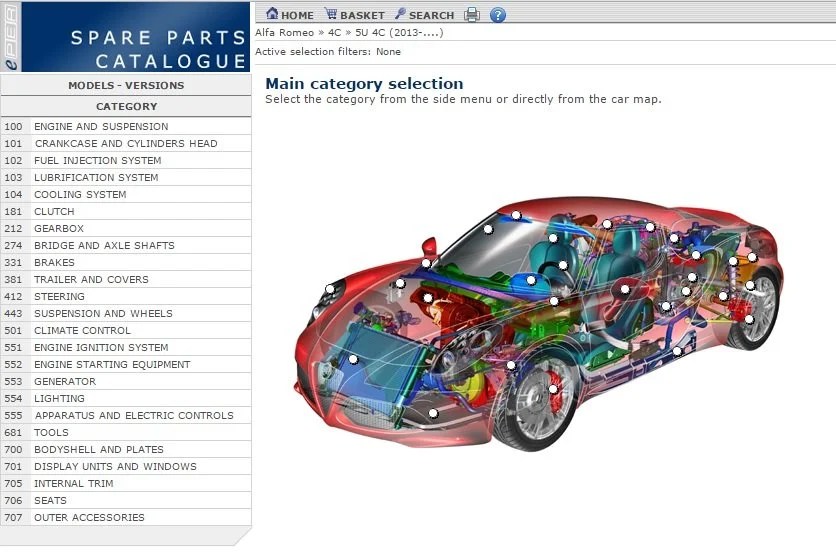Open 212 GEARBOX category

(x=126, y=229)
